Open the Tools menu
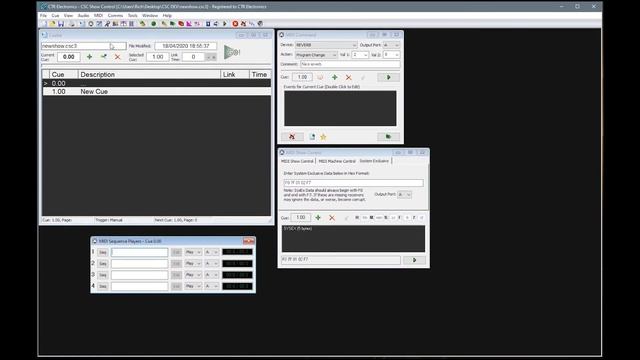Screen dimensions: 640x360 [x=133, y=16]
